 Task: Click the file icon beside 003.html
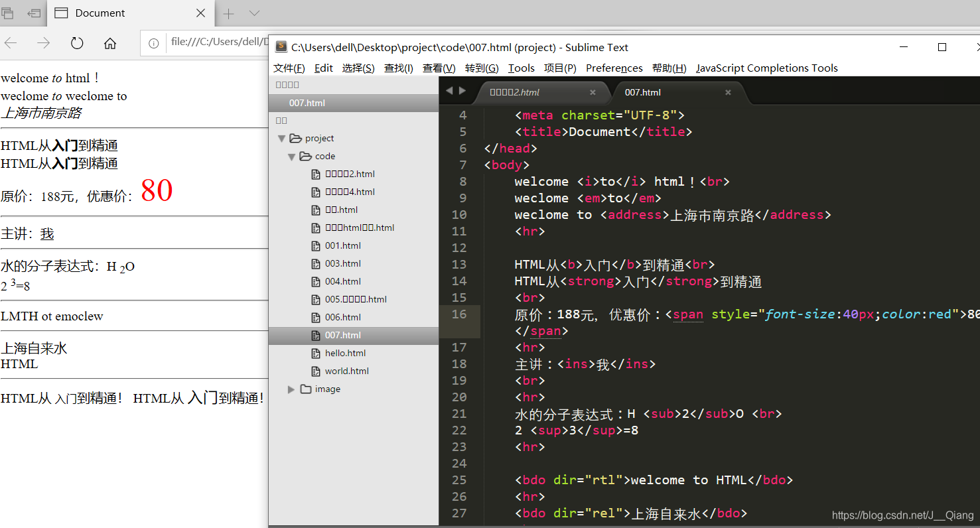tap(316, 263)
